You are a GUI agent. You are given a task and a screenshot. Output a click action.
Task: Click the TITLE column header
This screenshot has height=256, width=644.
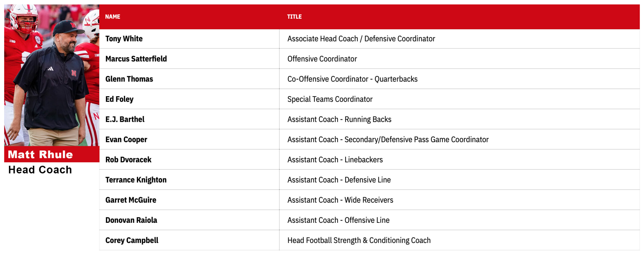[294, 17]
